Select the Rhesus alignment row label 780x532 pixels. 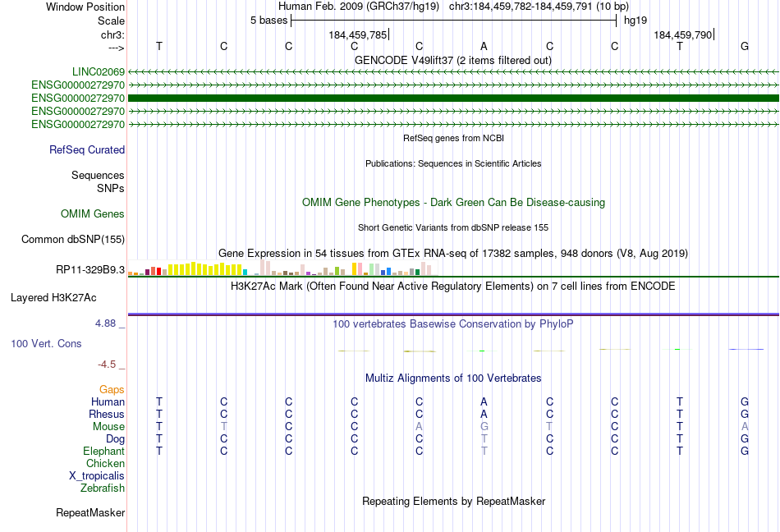click(x=107, y=414)
